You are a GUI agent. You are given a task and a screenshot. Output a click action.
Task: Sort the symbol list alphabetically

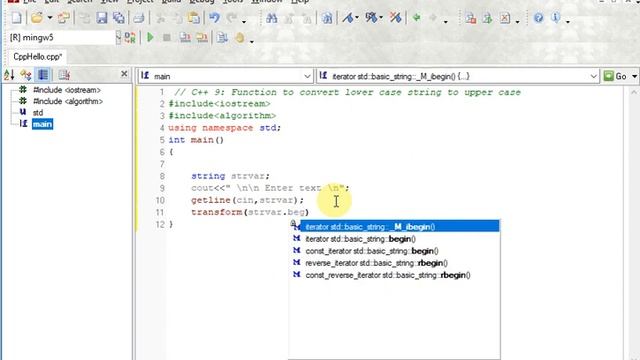pos(9,75)
